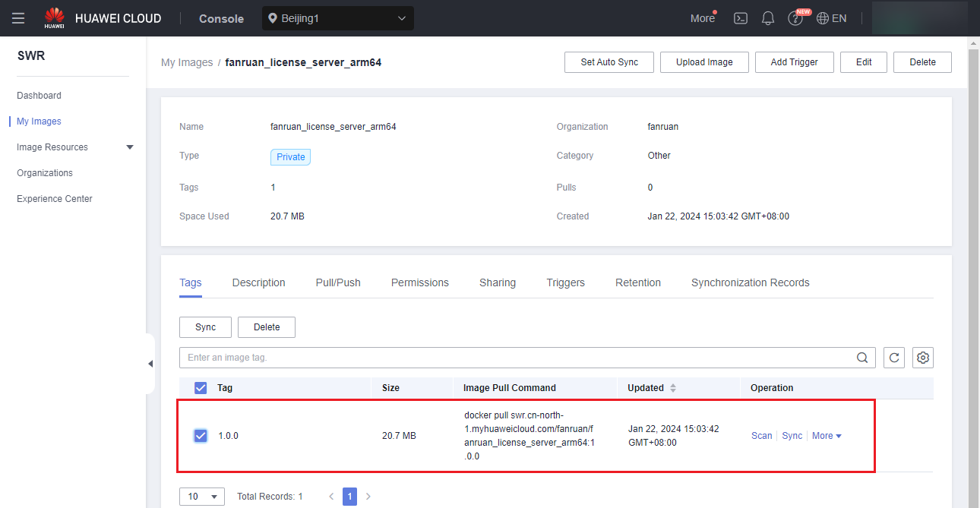Click the Tag column header
Image resolution: width=980 pixels, height=508 pixels.
(225, 388)
